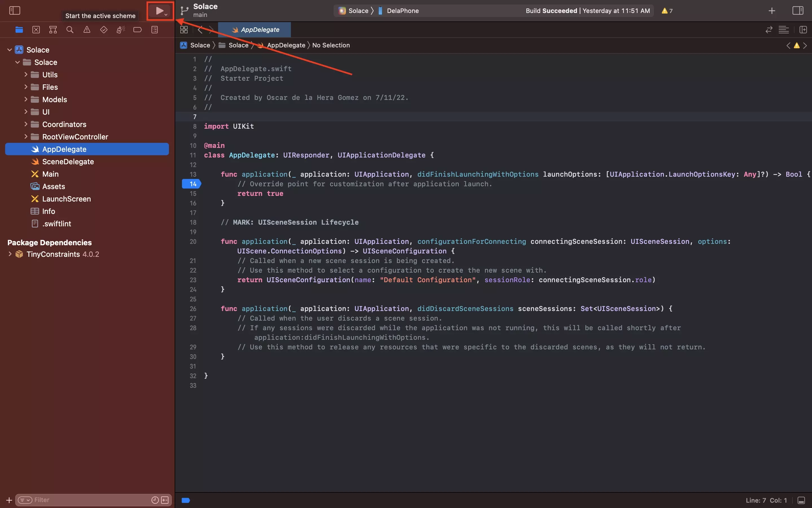Open the warnings count badge showing 7
The image size is (812, 508).
click(x=667, y=11)
